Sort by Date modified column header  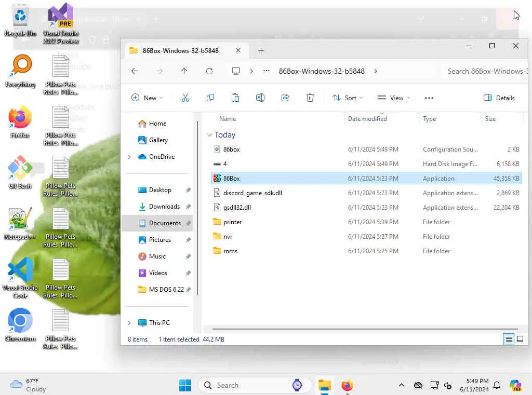tap(367, 119)
